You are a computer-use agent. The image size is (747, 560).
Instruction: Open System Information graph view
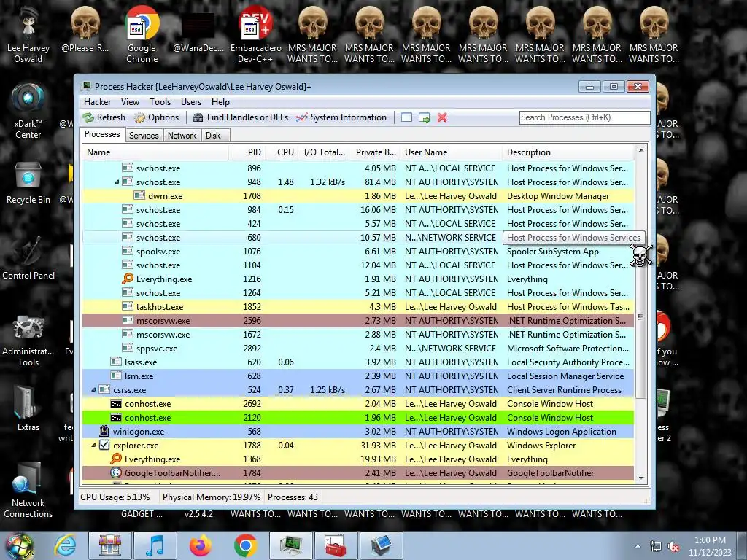pyautogui.click(x=341, y=117)
